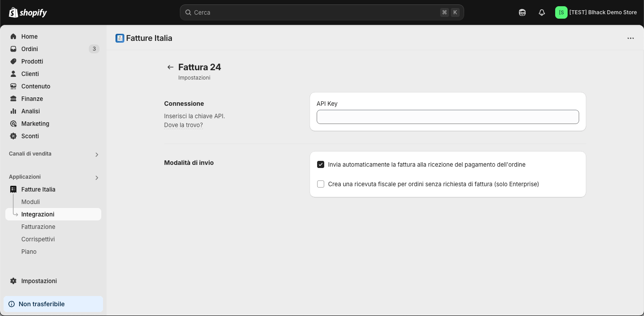This screenshot has height=316, width=644.
Task: Click the Shopify logo
Action: 28,12
